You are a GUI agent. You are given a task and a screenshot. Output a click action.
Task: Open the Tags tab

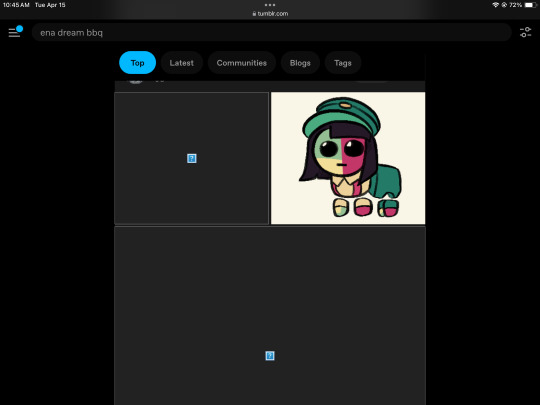343,63
